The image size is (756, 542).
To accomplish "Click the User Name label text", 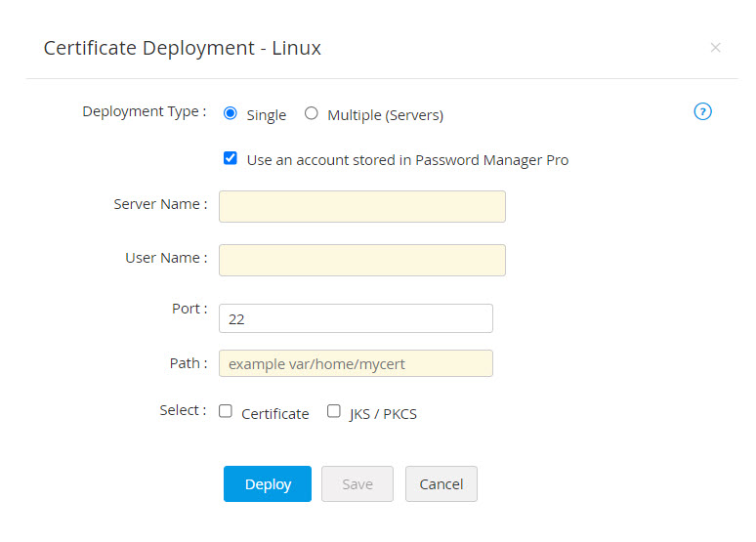I will 166,258.
